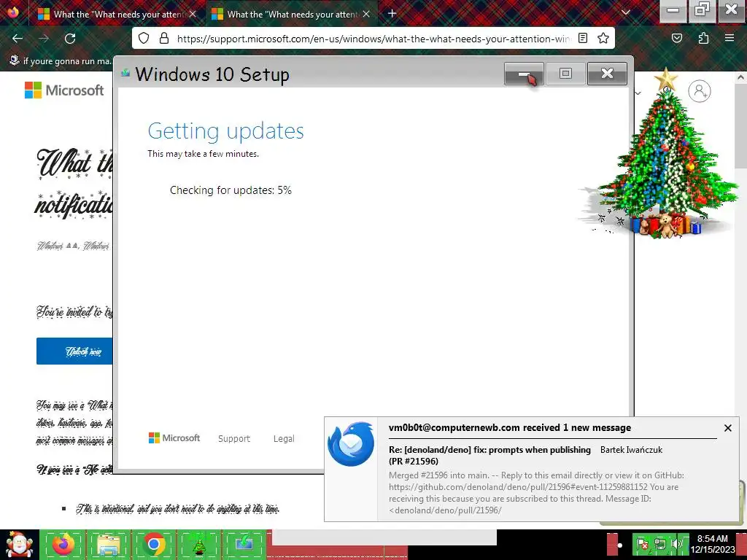Click the blue Unlock now button

75,351
